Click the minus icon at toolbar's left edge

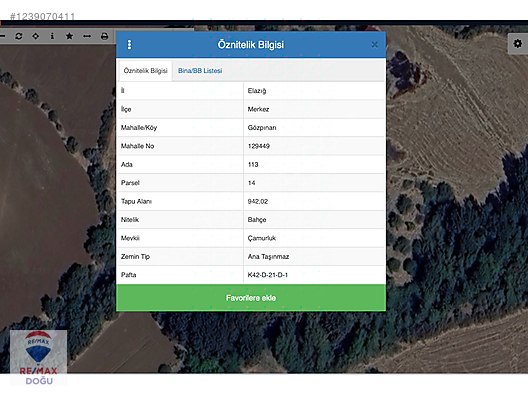pyautogui.click(x=2, y=36)
